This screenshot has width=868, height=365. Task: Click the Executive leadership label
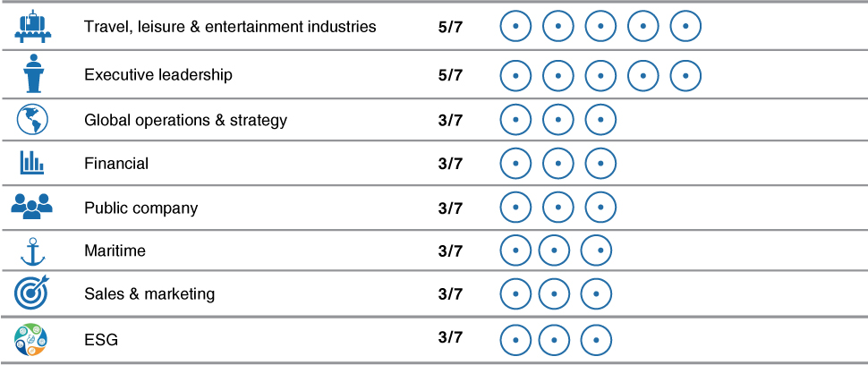(158, 74)
